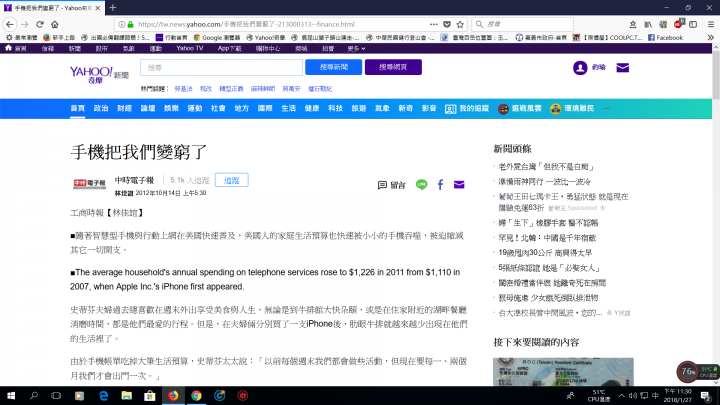The image size is (720, 405).
Task: Open headline 罕見！北韓 in sidebar
Action: tap(547, 238)
